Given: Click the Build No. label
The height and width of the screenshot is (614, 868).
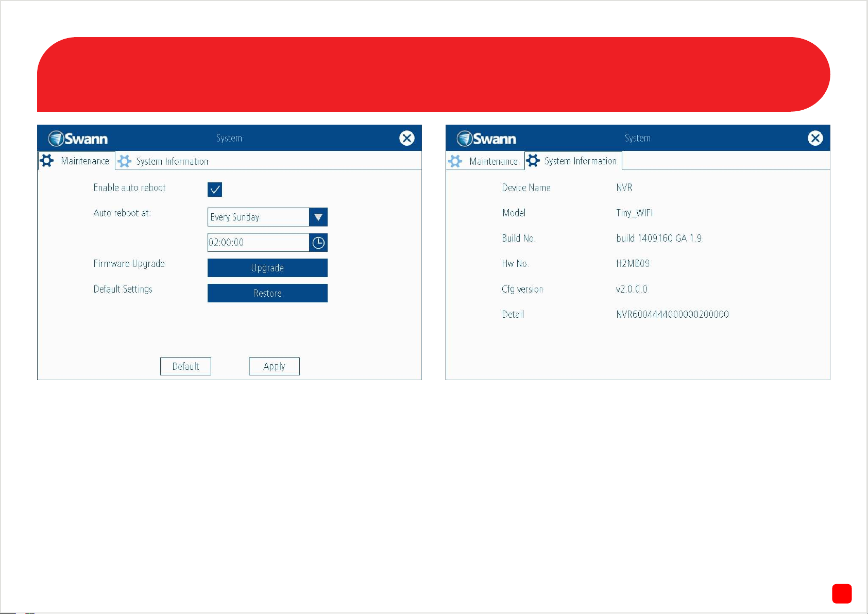Looking at the screenshot, I should pos(519,238).
